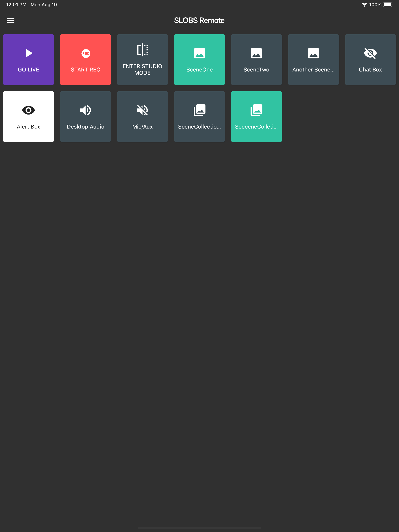The height and width of the screenshot is (532, 399).
Task: Show the hidden Chat Box source
Action: [x=371, y=60]
